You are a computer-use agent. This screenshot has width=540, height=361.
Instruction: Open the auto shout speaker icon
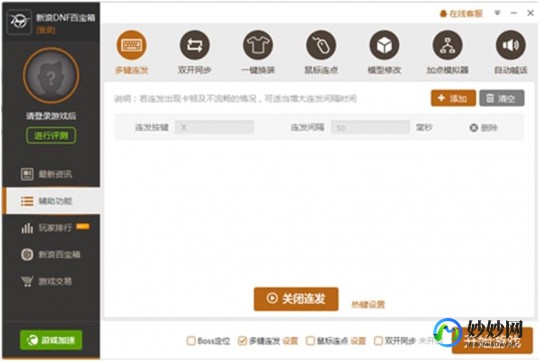pyautogui.click(x=511, y=45)
